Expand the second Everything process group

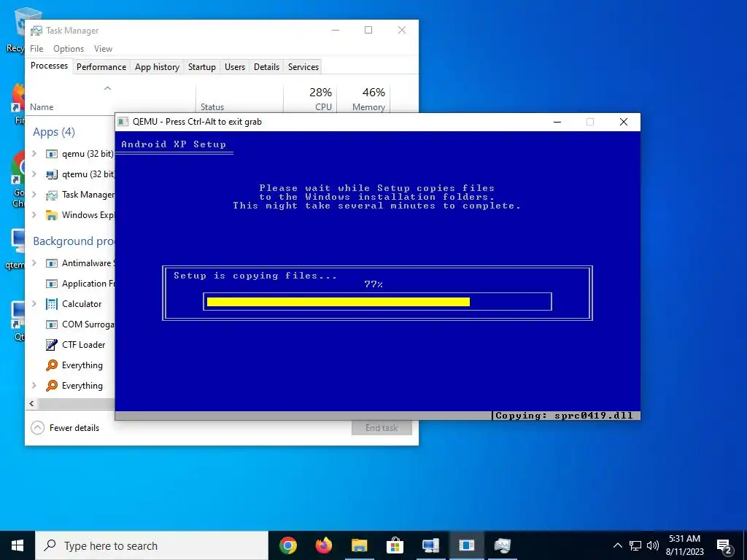(34, 386)
